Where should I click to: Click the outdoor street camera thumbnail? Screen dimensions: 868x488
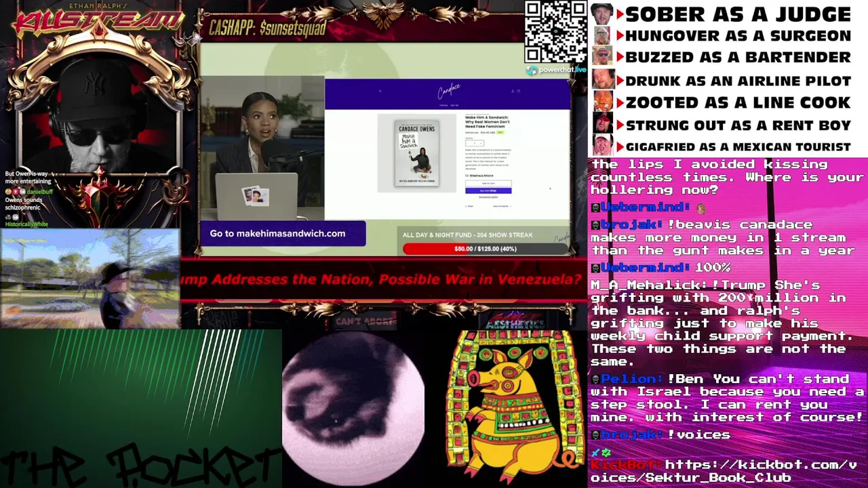90,279
